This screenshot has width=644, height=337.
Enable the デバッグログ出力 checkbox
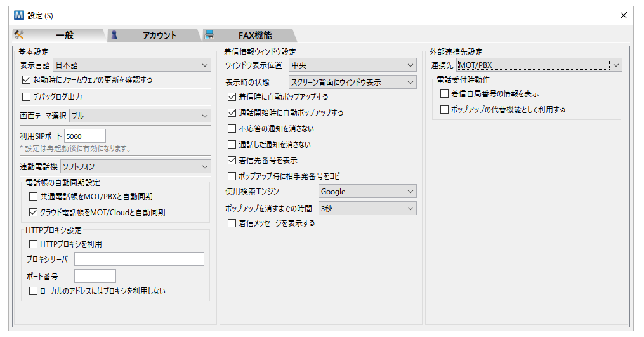point(26,97)
